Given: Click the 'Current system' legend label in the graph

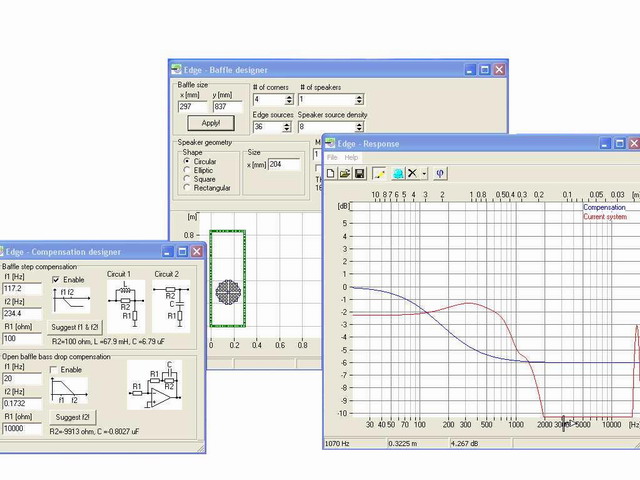Looking at the screenshot, I should click(605, 217).
